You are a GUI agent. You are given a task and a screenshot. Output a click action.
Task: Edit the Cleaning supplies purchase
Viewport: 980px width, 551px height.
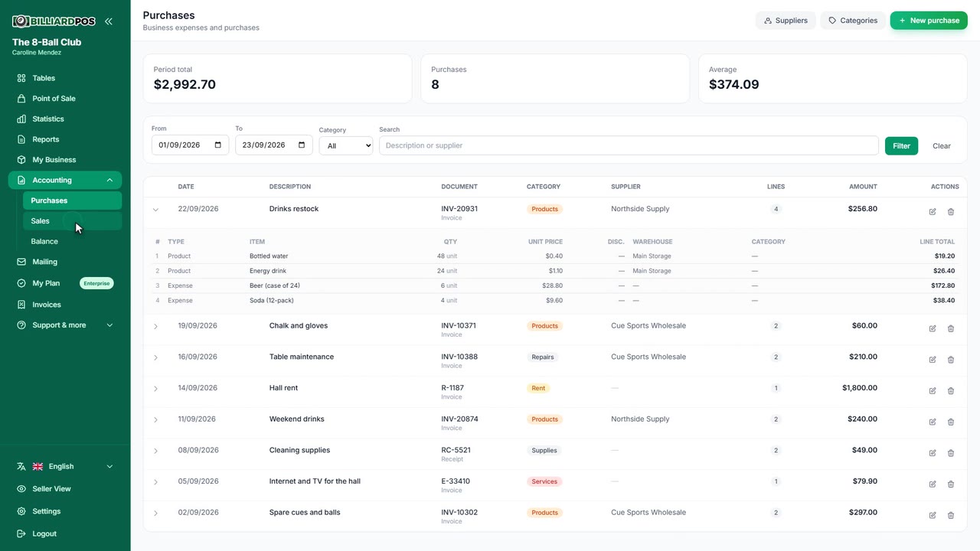[x=933, y=453]
